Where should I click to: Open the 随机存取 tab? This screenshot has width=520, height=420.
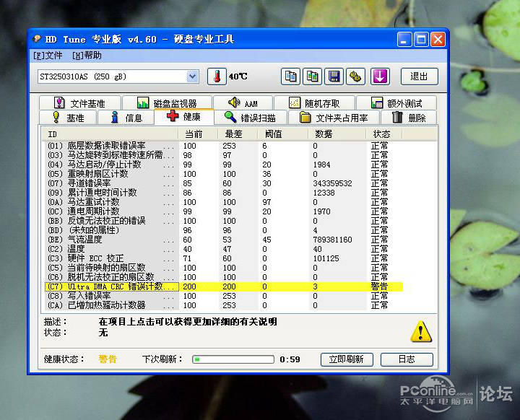click(x=314, y=103)
